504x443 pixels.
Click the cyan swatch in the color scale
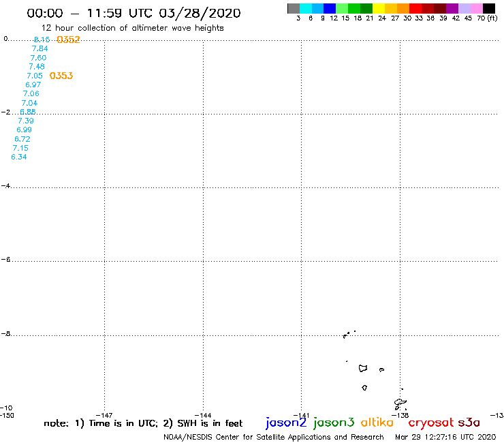[x=306, y=8]
